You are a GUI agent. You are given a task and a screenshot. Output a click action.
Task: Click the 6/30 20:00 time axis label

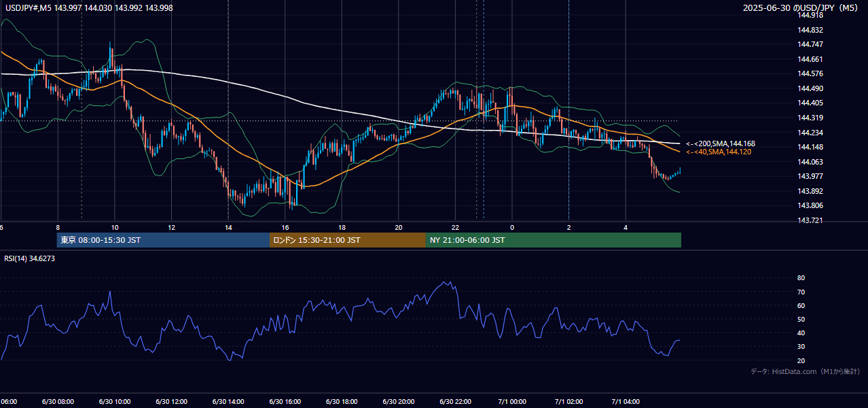point(399,402)
